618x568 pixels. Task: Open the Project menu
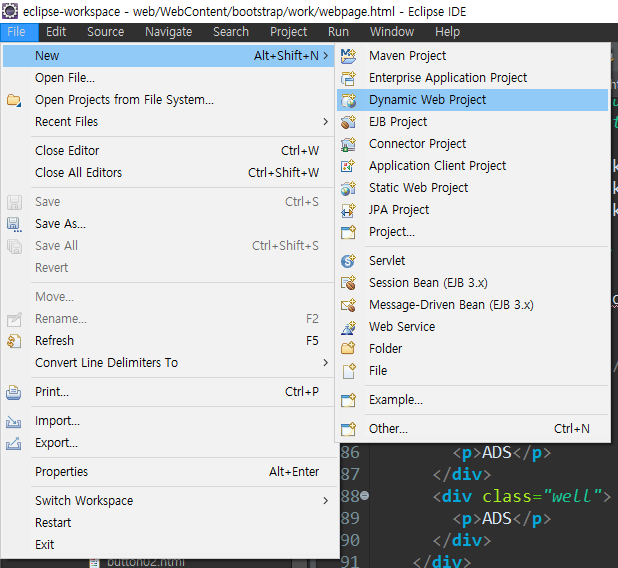click(x=289, y=32)
